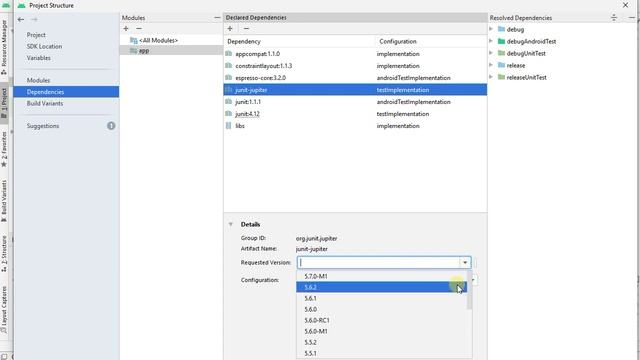
Task: Choose version 5.5.2 from the list
Action: (x=381, y=342)
